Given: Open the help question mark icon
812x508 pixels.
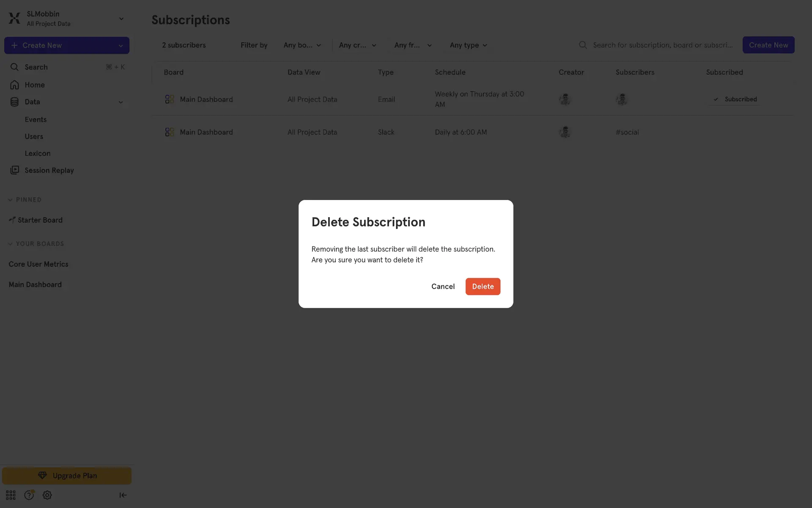Looking at the screenshot, I should point(29,495).
